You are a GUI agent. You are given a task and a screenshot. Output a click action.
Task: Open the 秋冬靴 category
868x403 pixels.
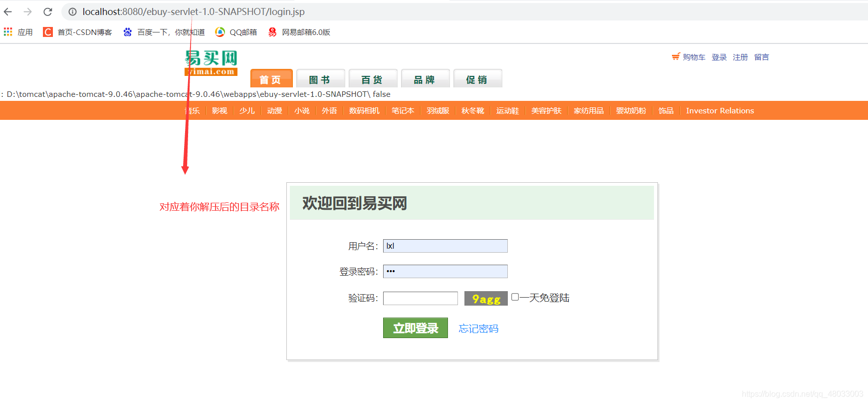(473, 111)
